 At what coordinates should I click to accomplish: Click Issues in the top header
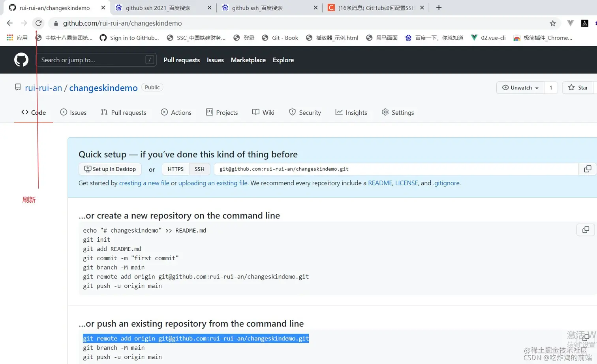coord(215,60)
